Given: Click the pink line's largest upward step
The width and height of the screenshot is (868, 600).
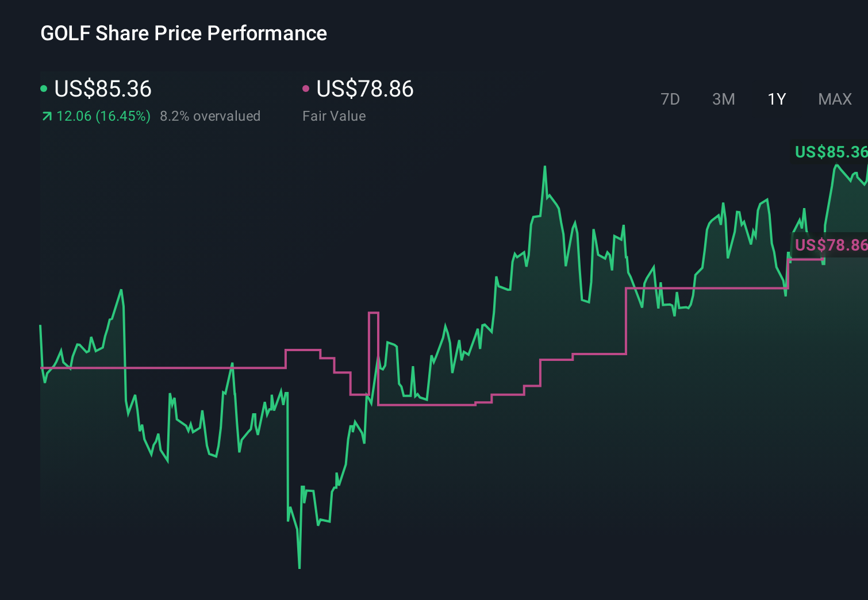Looking at the screenshot, I should pyautogui.click(x=626, y=321).
